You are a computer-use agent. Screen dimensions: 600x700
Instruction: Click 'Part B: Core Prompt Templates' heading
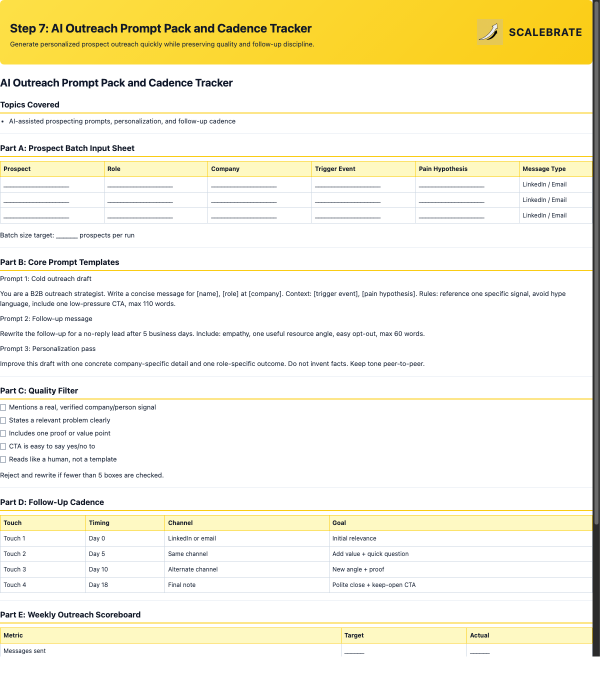(x=59, y=262)
